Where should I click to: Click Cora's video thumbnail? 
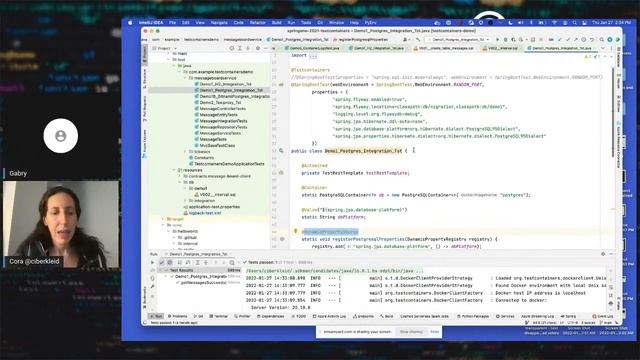coord(61,224)
